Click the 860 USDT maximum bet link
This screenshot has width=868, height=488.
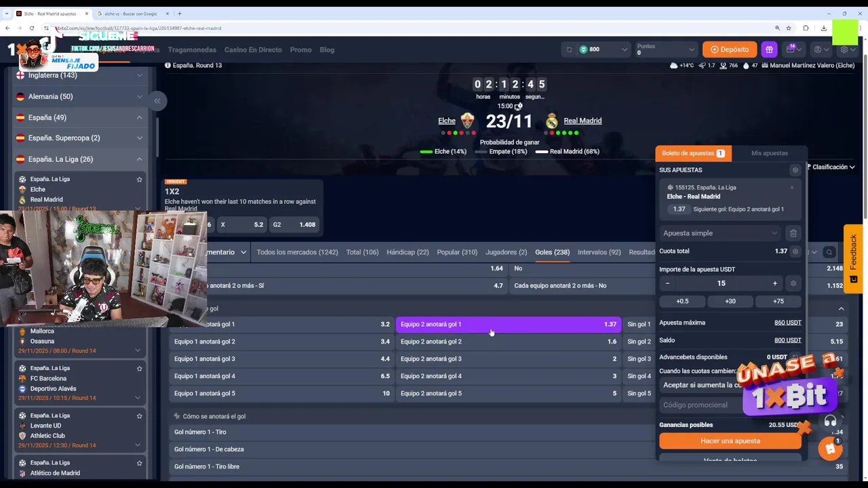click(x=787, y=323)
